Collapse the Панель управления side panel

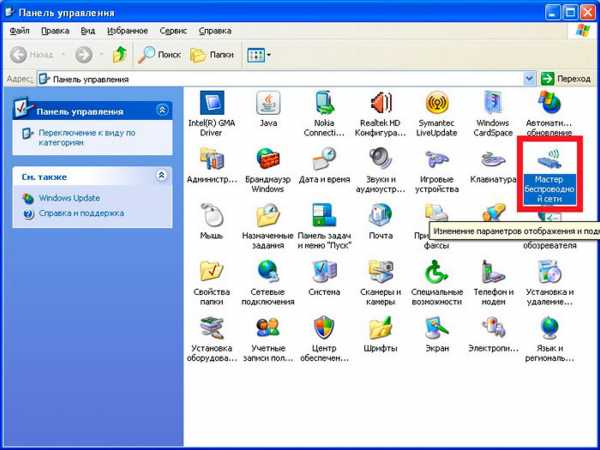coord(162,111)
